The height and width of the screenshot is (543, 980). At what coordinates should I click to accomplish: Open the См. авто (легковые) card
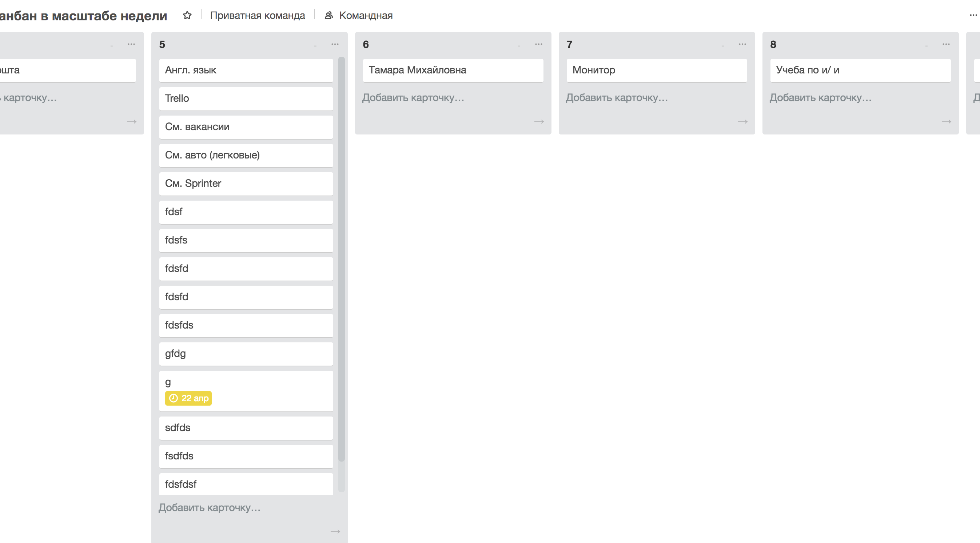pos(246,156)
